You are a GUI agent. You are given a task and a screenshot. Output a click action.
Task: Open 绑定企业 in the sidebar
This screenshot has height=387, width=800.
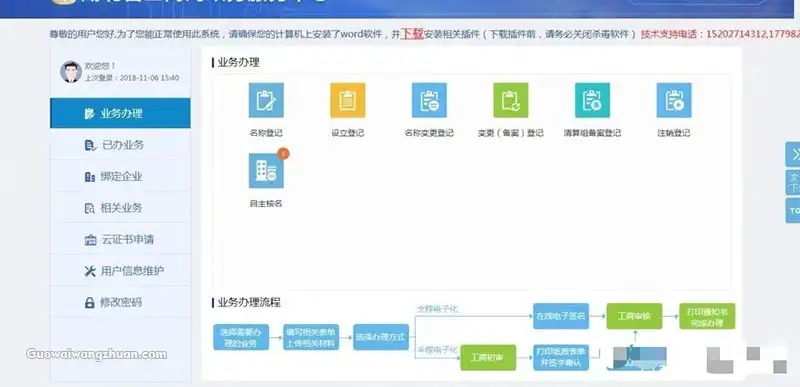[x=120, y=177]
